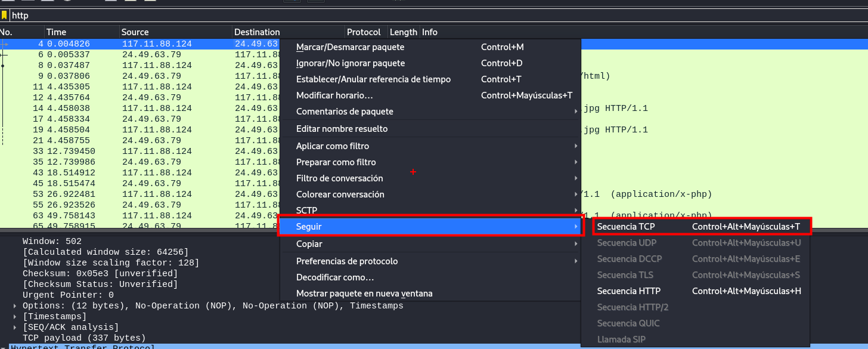Expand the Aplicar como filtro submenu
Viewport: 868px width, 349px height.
click(332, 146)
